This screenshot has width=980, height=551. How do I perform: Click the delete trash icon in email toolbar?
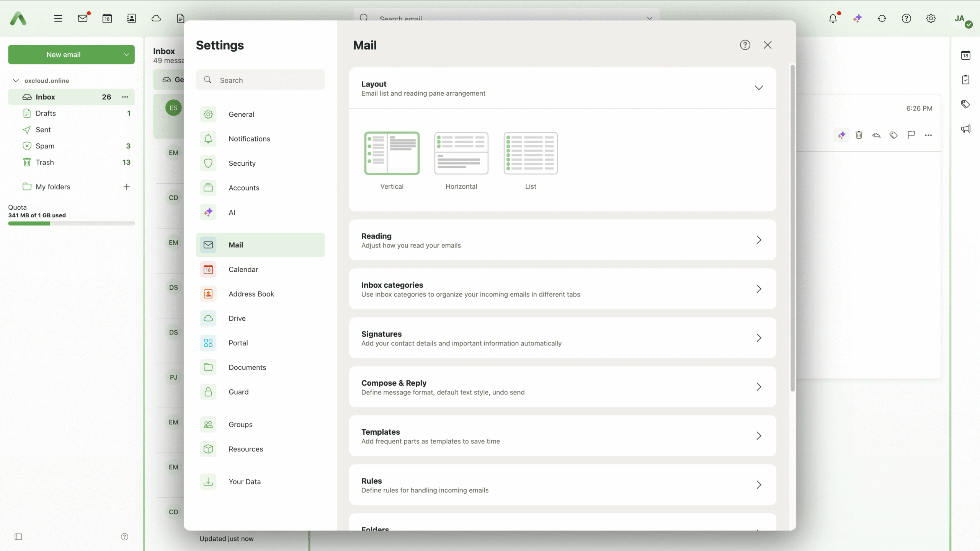pyautogui.click(x=859, y=135)
